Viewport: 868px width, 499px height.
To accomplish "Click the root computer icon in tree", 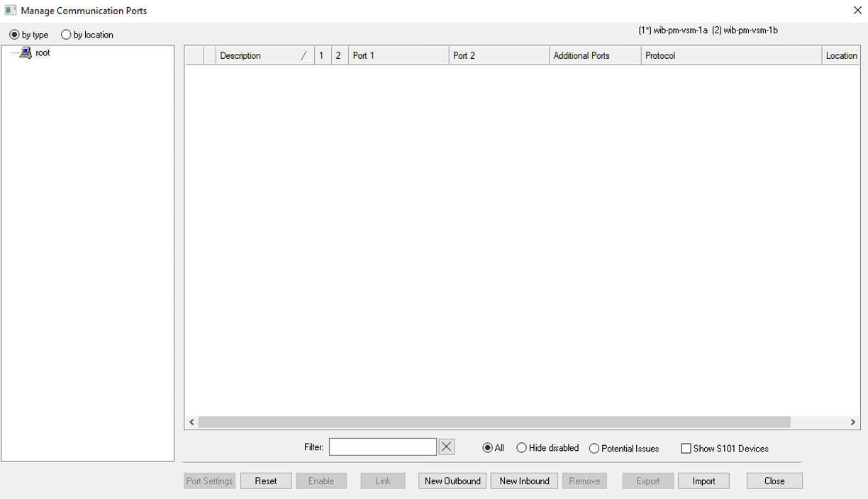I will coord(26,53).
